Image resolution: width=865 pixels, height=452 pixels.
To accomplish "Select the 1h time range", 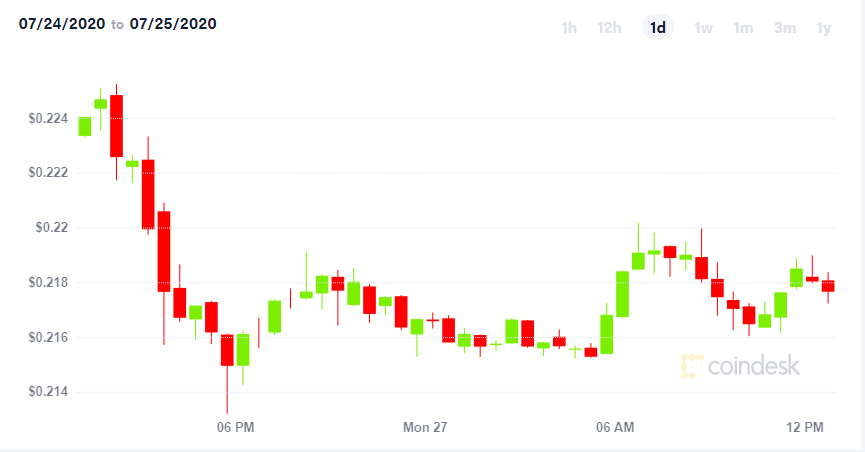I will (x=569, y=28).
